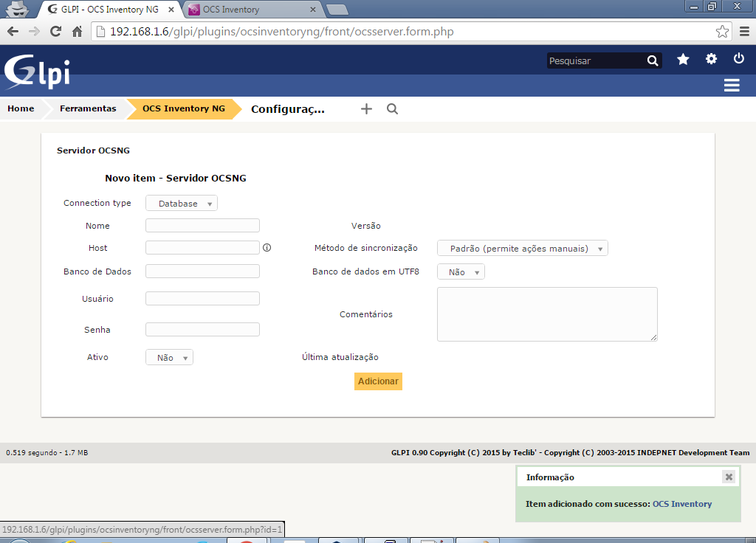The image size is (756, 543).
Task: Log out with the power icon
Action: pos(738,59)
